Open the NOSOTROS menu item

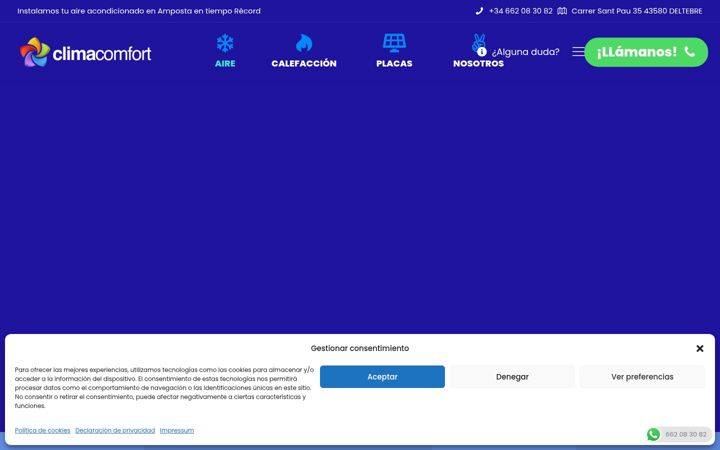(x=478, y=63)
